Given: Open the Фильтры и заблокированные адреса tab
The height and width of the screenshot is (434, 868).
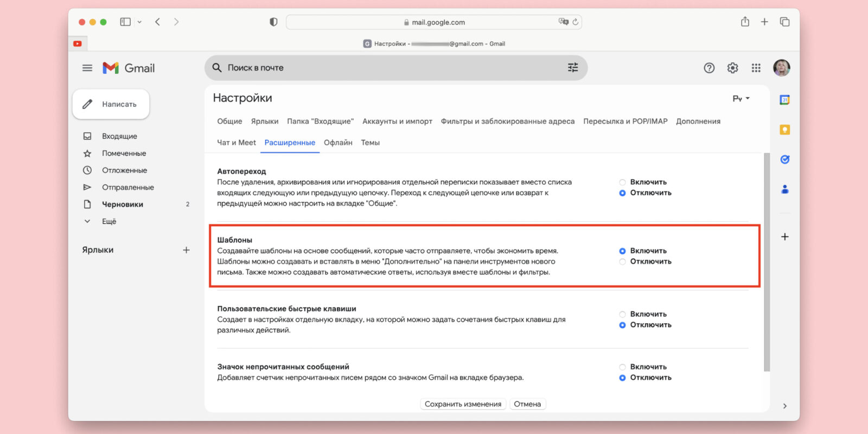Looking at the screenshot, I should 507,122.
